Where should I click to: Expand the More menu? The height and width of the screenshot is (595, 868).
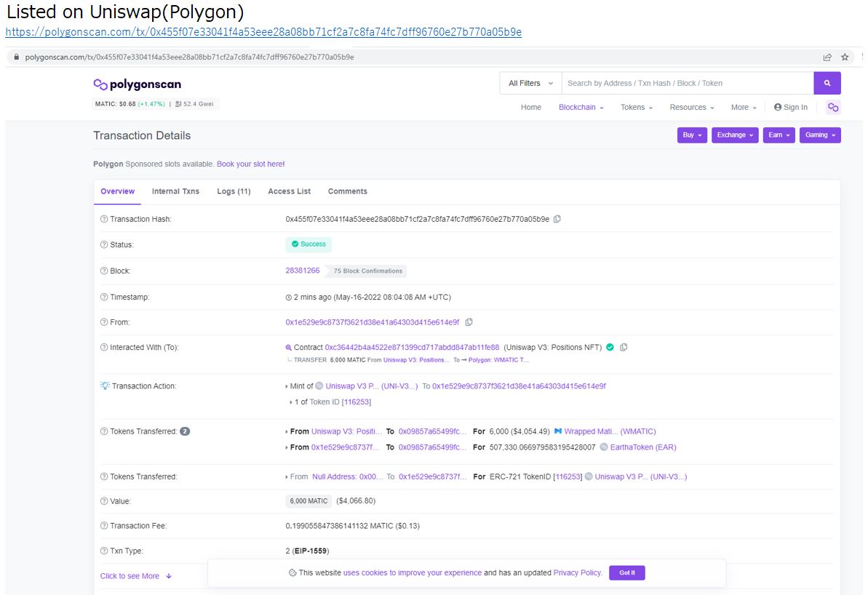[744, 108]
